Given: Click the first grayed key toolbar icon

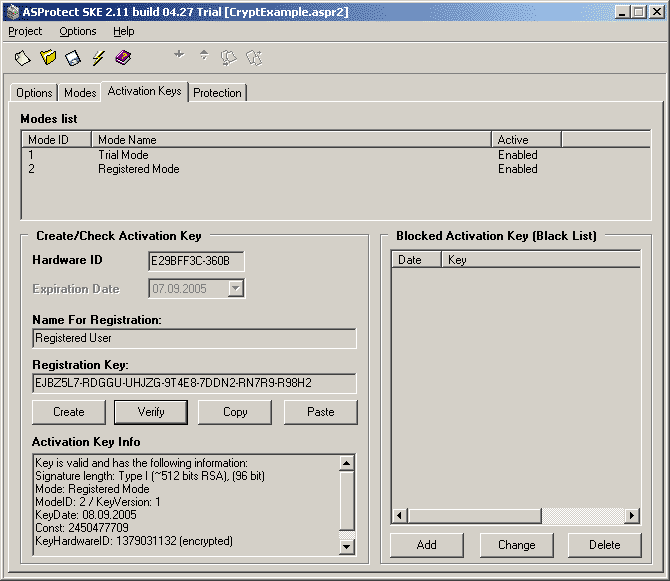Looking at the screenshot, I should pos(229,58).
